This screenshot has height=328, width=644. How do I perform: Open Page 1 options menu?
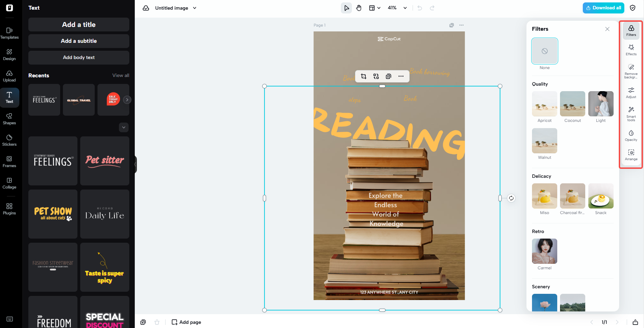click(x=461, y=25)
